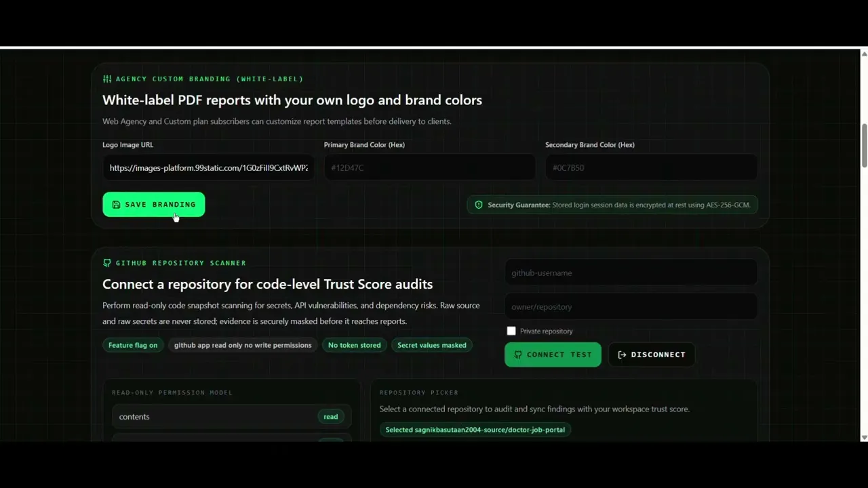Focus the Primary Brand Color hex field

(x=430, y=167)
